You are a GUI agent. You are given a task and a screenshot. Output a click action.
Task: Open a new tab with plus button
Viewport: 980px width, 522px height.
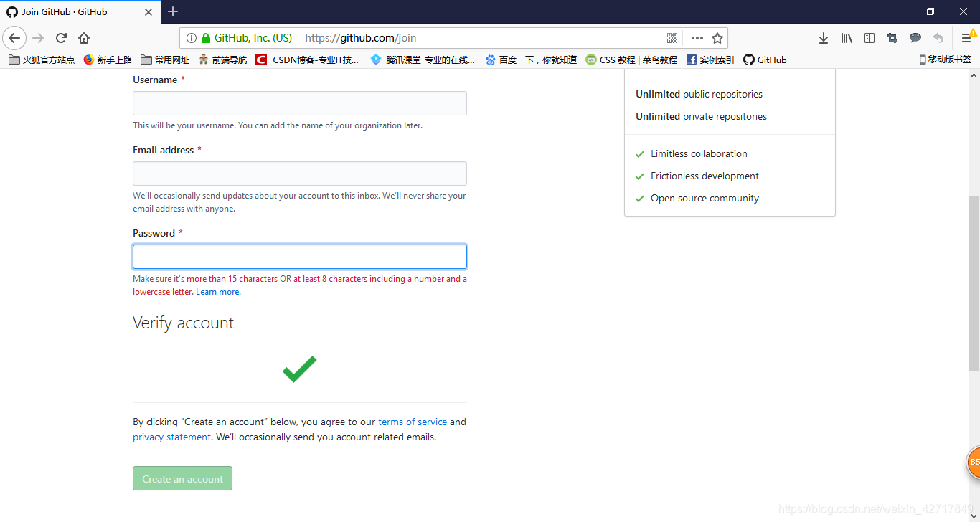coord(173,11)
